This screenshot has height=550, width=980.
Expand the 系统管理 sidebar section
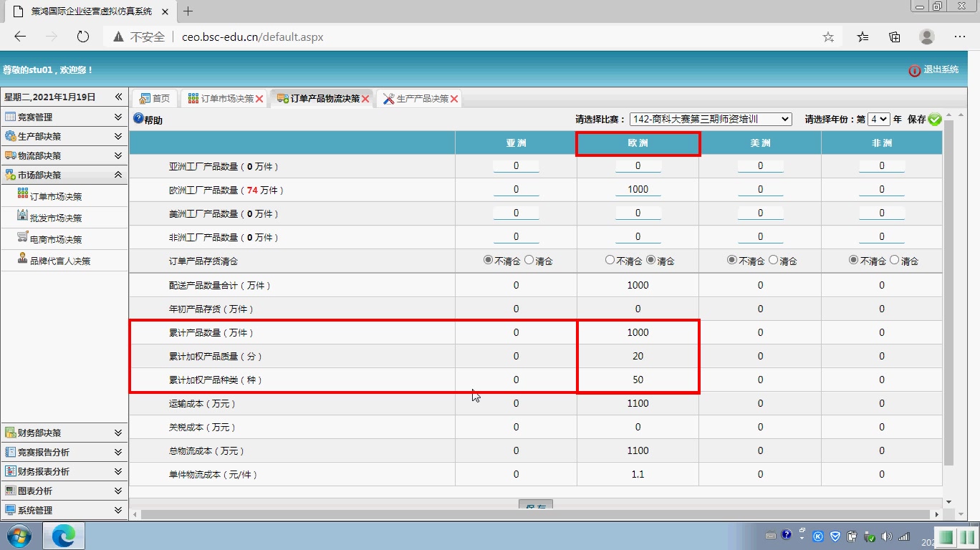pos(64,510)
